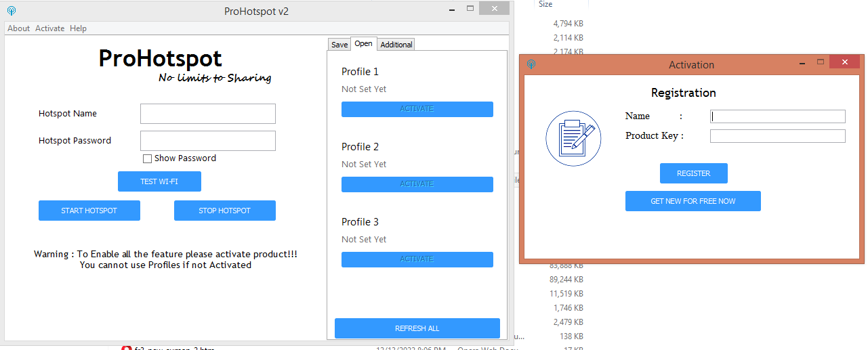Click the STOP HOTSPOT button
868x350 pixels.
(x=225, y=211)
